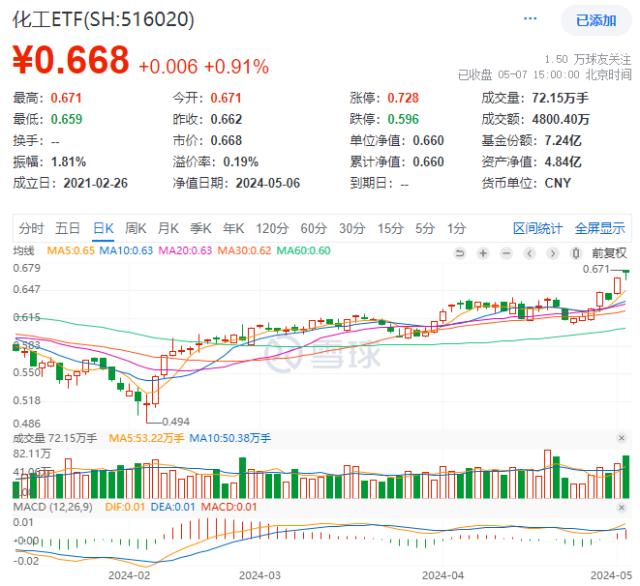
Task: Click the 已添加 watchlist button
Action: (x=596, y=20)
